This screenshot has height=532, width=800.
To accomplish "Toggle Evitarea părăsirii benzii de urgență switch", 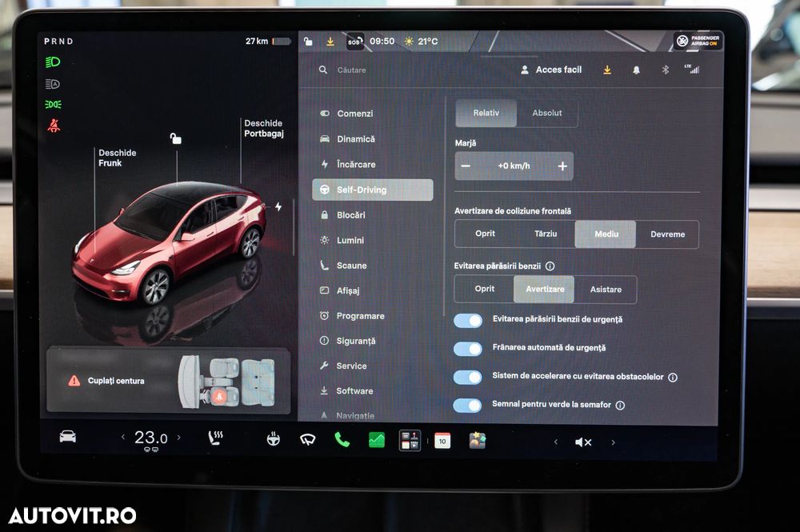I will pos(468,320).
